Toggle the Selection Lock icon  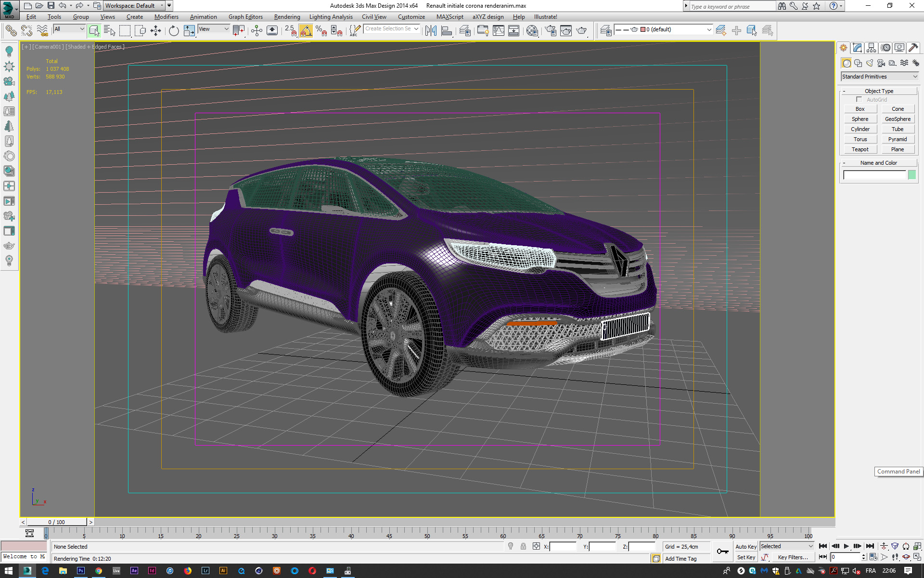click(523, 547)
